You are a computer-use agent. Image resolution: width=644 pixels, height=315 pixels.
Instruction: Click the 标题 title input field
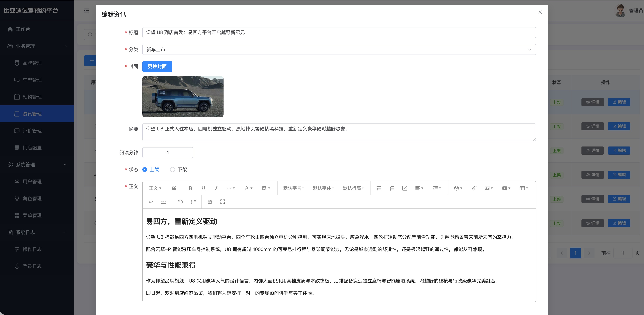coord(339,33)
